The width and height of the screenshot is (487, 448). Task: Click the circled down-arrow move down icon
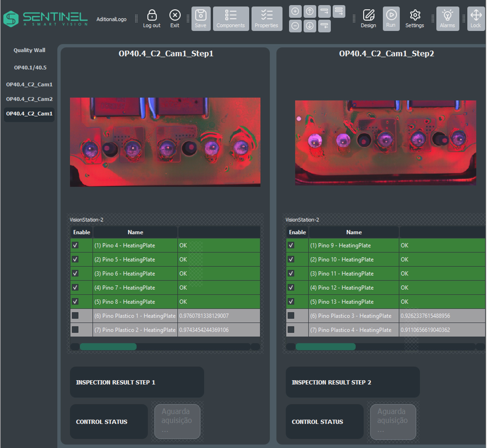click(310, 26)
